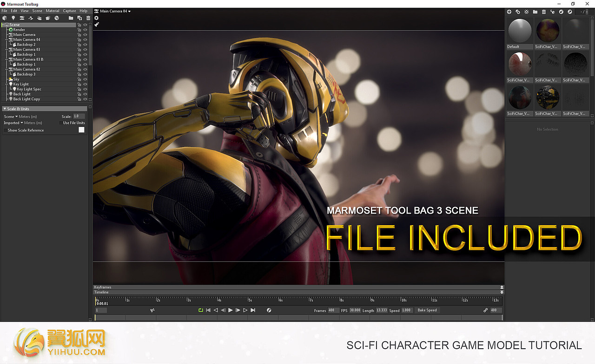595x364 pixels.
Task: Add a new light with the lightbulb icon
Action: [13, 18]
